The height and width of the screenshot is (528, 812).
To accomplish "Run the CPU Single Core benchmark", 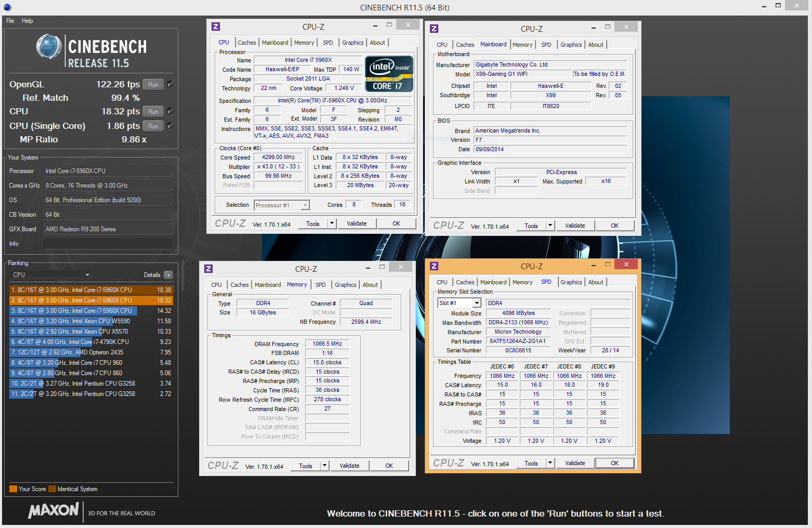I will click(153, 126).
